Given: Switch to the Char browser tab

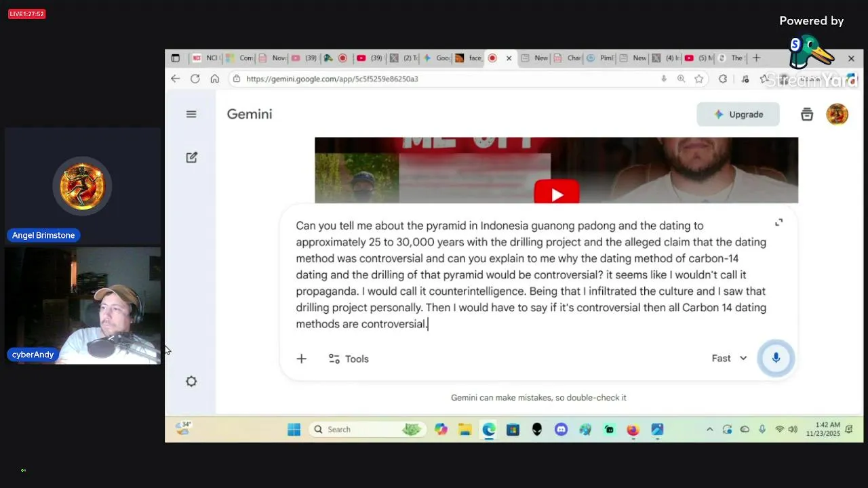Looking at the screenshot, I should [x=568, y=58].
